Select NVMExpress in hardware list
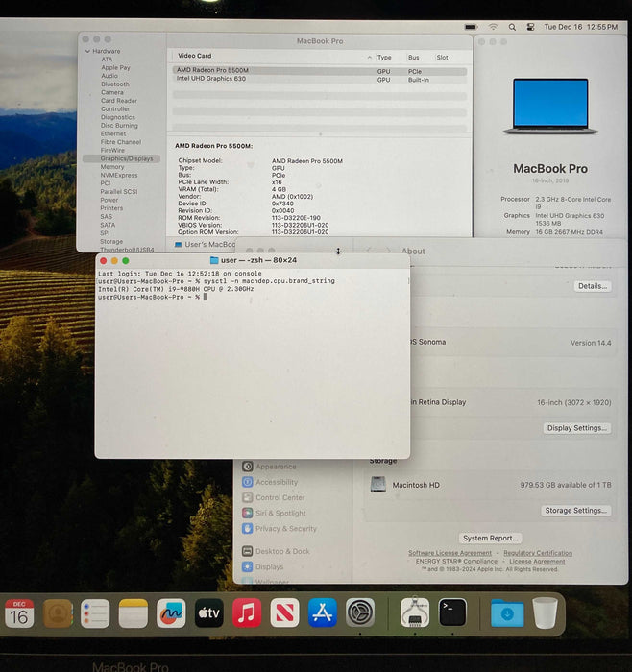The height and width of the screenshot is (672, 632). pos(119,175)
